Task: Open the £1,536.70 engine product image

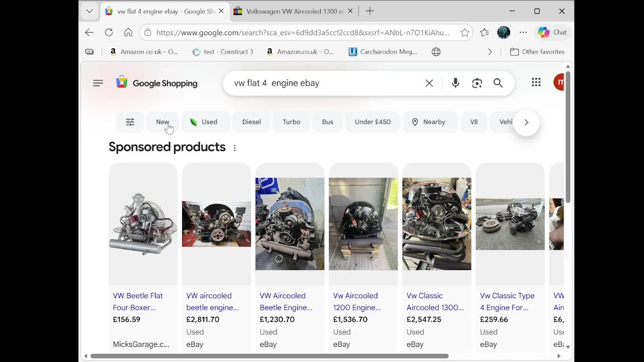Action: point(363,224)
